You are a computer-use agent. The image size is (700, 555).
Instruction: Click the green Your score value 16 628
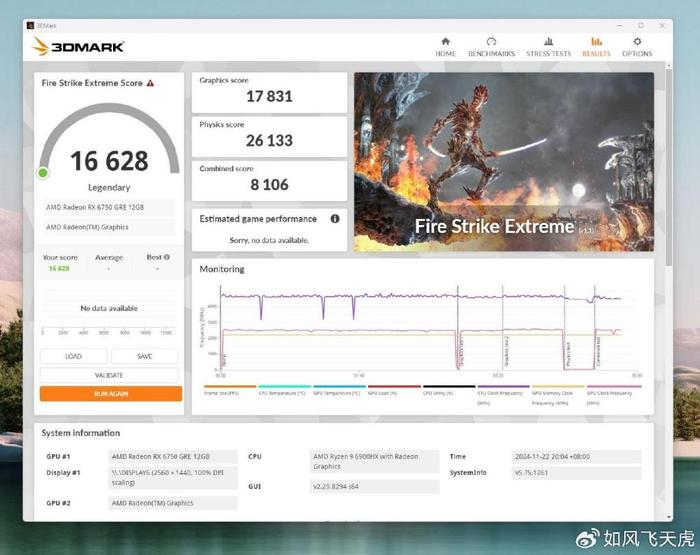(59, 268)
